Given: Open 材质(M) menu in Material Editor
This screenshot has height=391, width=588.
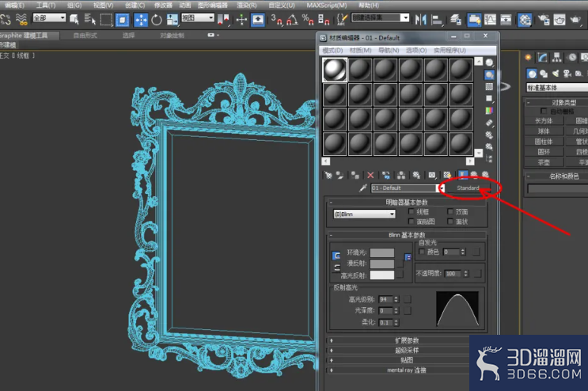Looking at the screenshot, I should (x=360, y=50).
